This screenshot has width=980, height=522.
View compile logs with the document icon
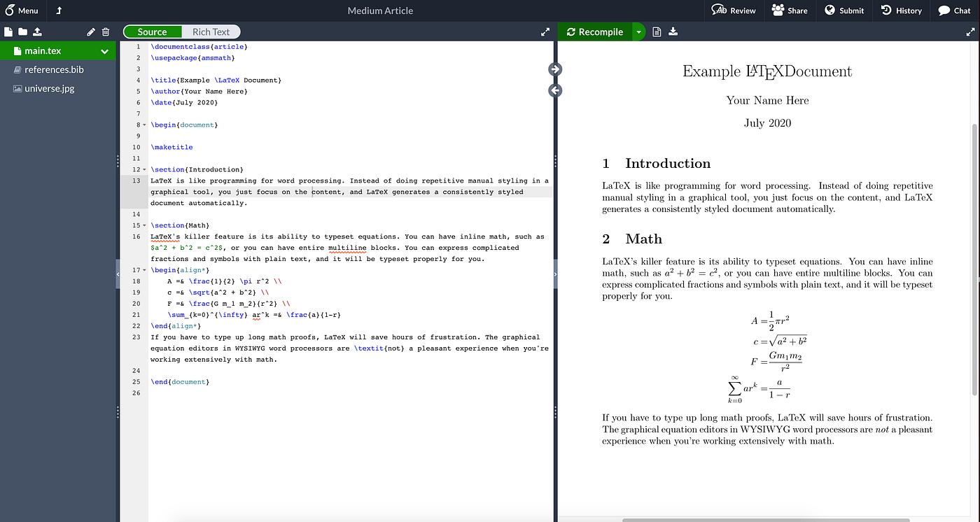tap(657, 31)
